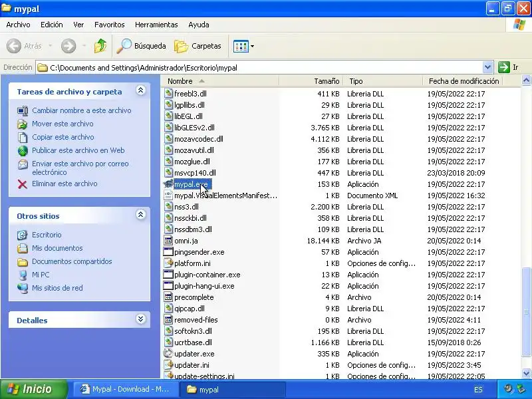The width and height of the screenshot is (532, 399).
Task: Open the Inicio start menu
Action: [x=33, y=389]
